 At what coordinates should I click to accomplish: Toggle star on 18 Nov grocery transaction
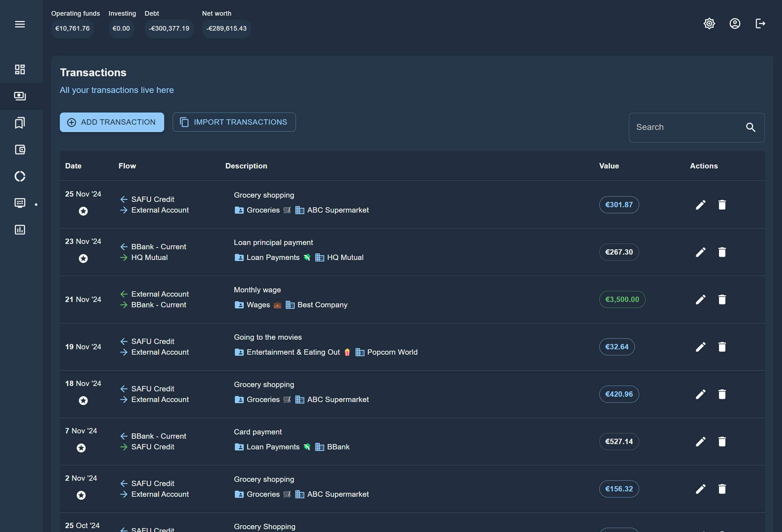83,401
